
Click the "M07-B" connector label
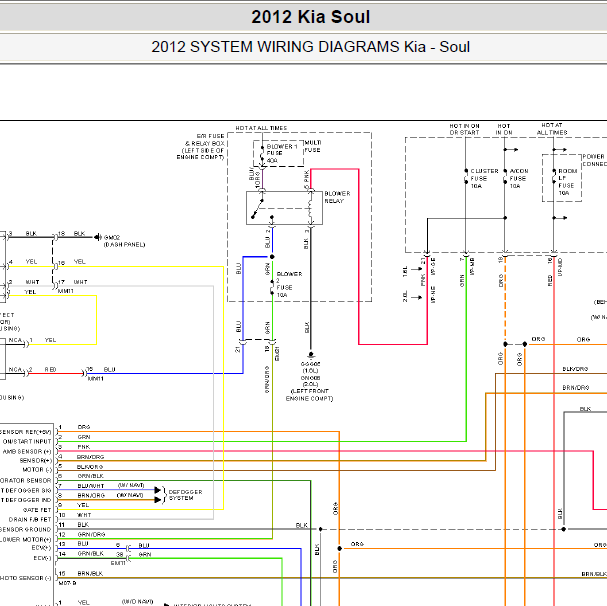point(67,583)
